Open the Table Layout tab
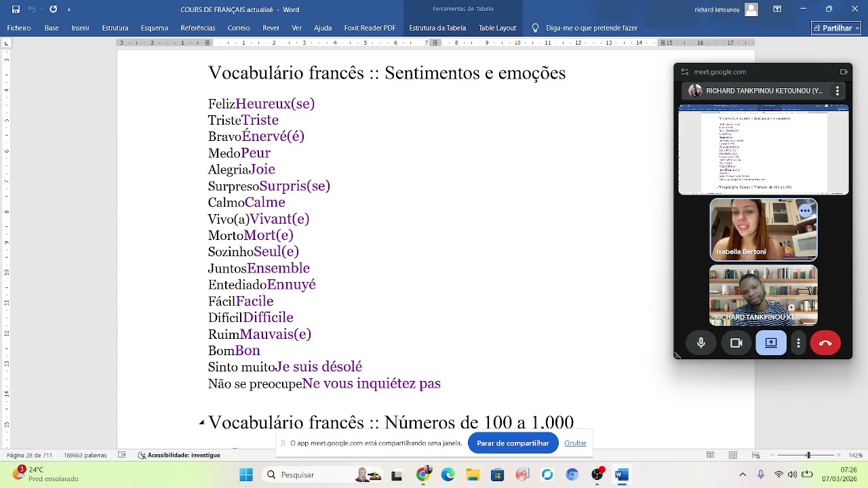 pos(497,28)
